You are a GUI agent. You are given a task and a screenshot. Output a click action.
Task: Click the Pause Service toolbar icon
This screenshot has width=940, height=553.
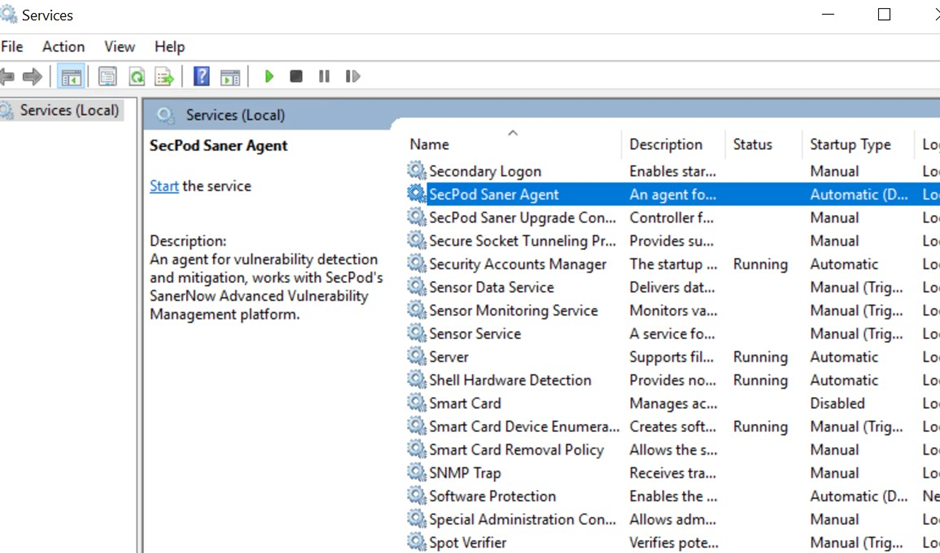click(324, 76)
